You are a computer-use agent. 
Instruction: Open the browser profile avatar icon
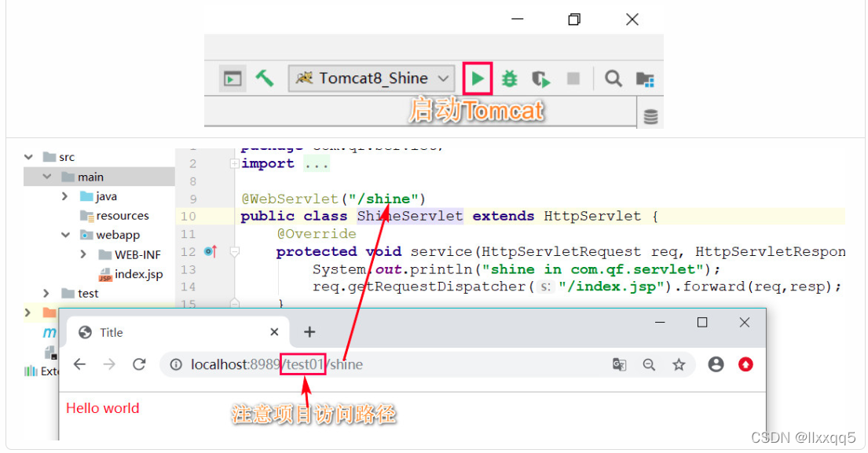tap(716, 364)
